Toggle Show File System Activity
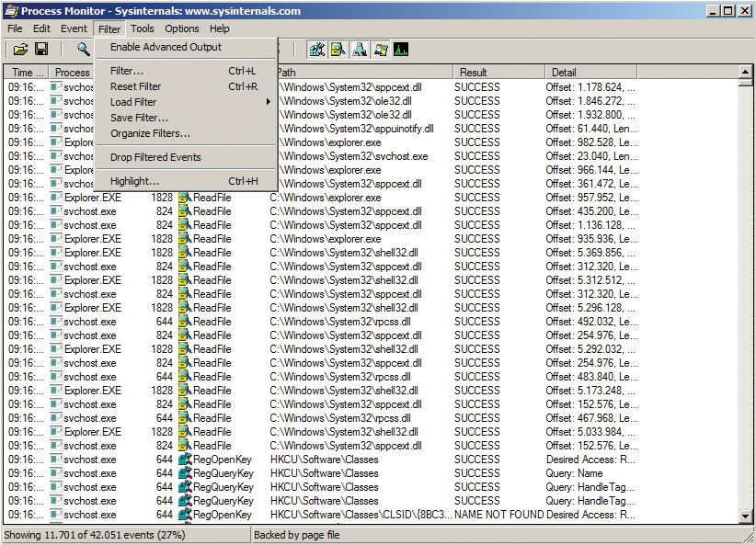The width and height of the screenshot is (756, 545). tap(338, 49)
